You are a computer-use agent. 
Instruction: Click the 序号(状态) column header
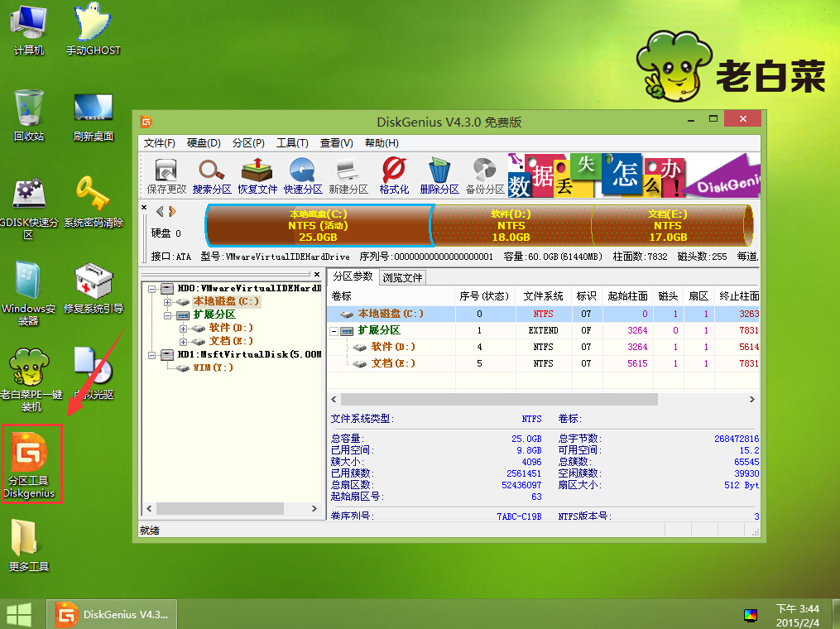(485, 296)
